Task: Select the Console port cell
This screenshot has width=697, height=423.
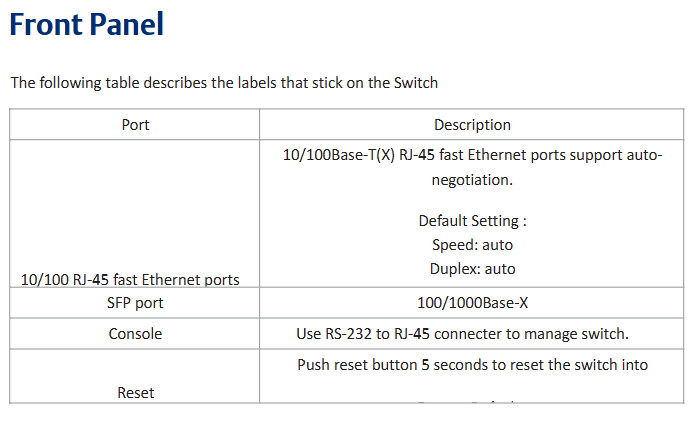Action: pyautogui.click(x=135, y=333)
